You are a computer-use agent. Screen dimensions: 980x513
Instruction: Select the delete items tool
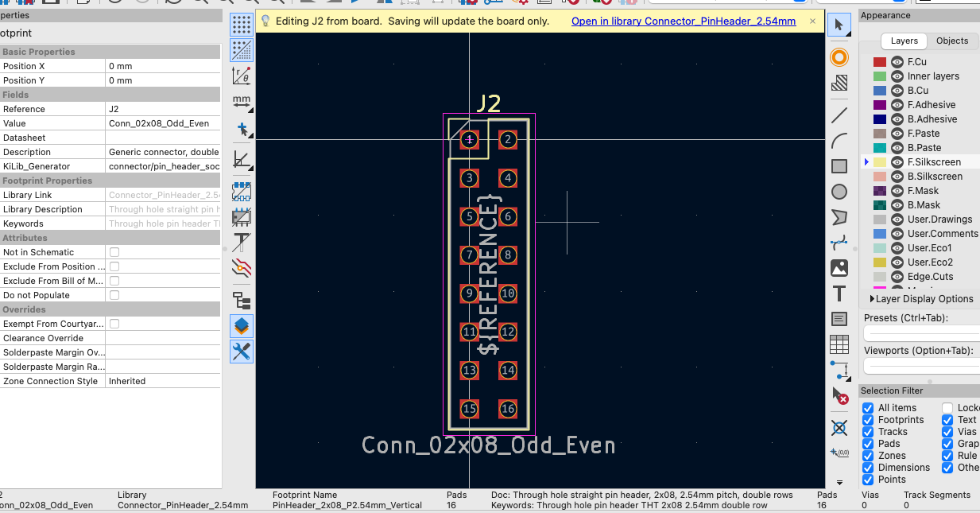pyautogui.click(x=839, y=395)
